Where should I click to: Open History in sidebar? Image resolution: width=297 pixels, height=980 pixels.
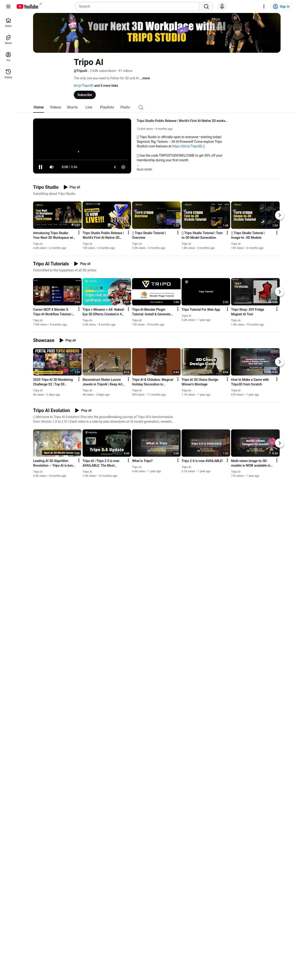point(8,74)
